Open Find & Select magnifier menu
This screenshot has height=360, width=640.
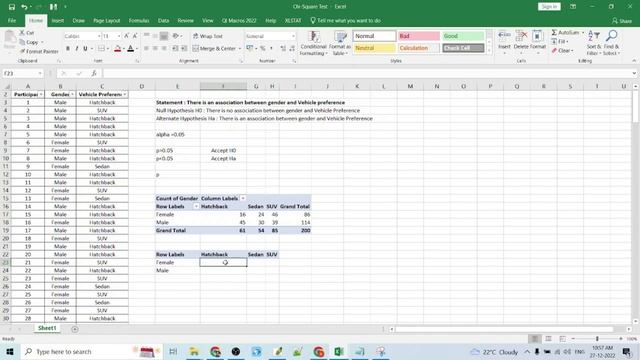[x=611, y=42]
